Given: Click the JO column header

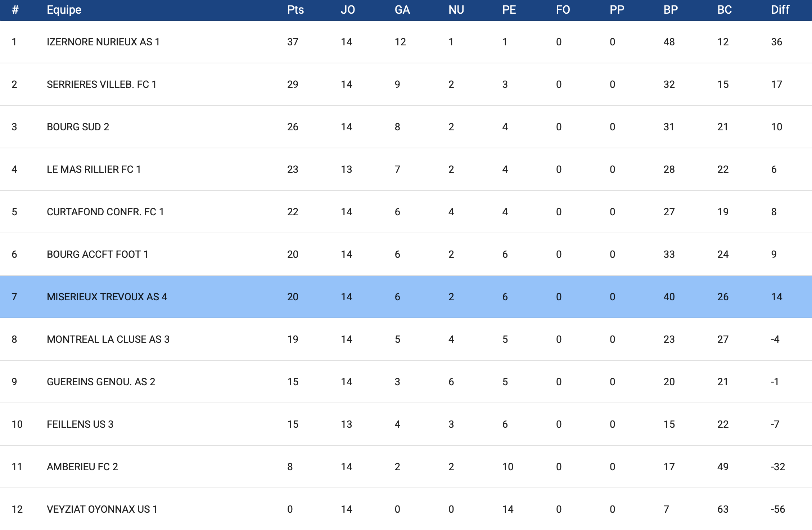Looking at the screenshot, I should pyautogui.click(x=348, y=10).
